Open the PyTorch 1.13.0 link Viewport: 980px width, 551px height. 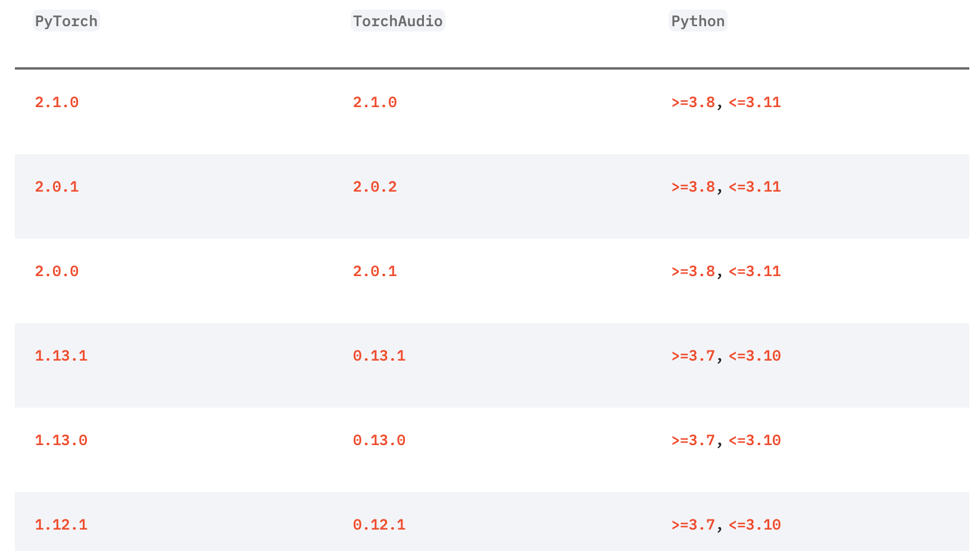61,440
